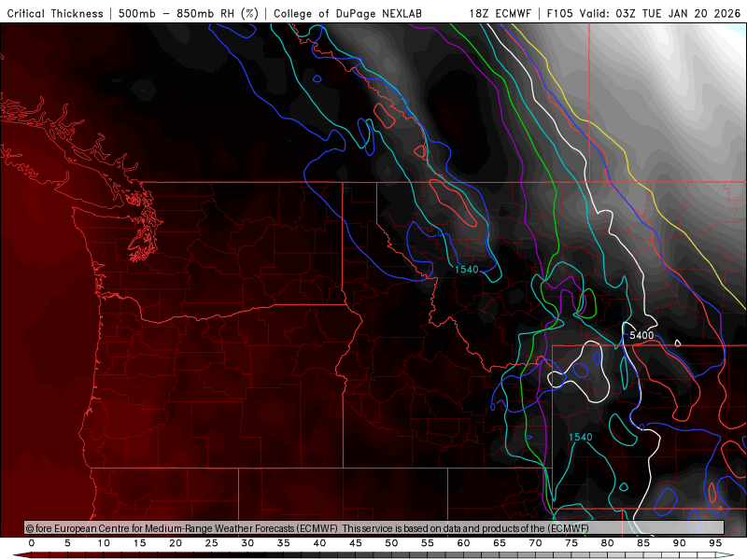The width and height of the screenshot is (747, 560).
Task: Click the "55" tick on the RH scale
Action: (x=428, y=543)
